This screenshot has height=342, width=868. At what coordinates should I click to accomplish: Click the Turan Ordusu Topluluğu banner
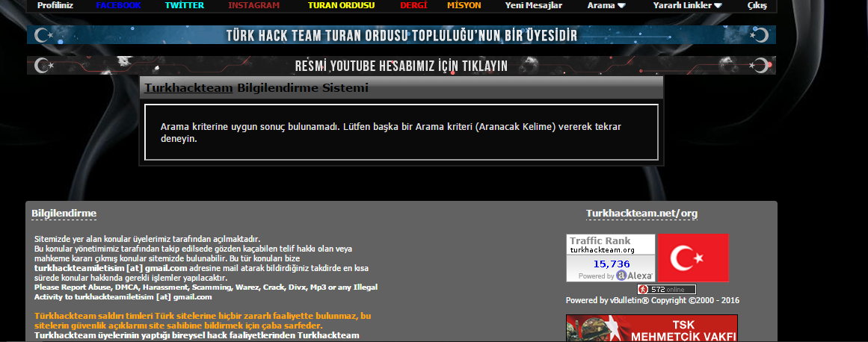pyautogui.click(x=401, y=35)
